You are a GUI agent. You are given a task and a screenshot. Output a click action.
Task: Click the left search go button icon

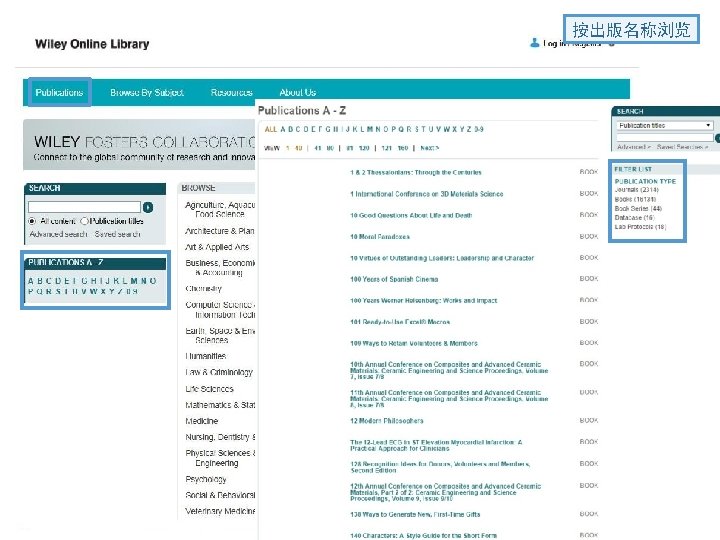pyautogui.click(x=148, y=207)
